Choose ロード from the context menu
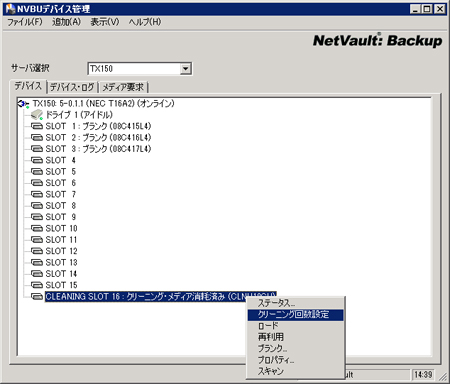Viewport: 450px width, 384px height. tap(295, 326)
